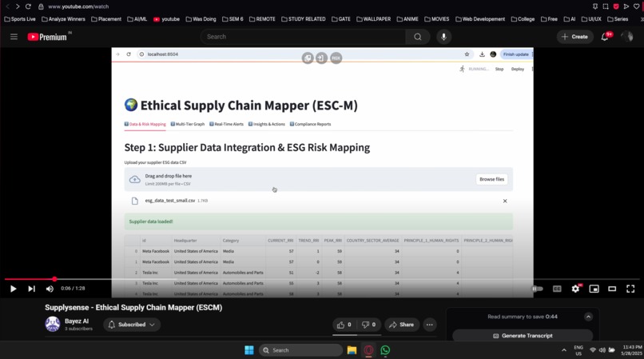
Task: Toggle closed captions (CC) button
Action: pyautogui.click(x=557, y=289)
